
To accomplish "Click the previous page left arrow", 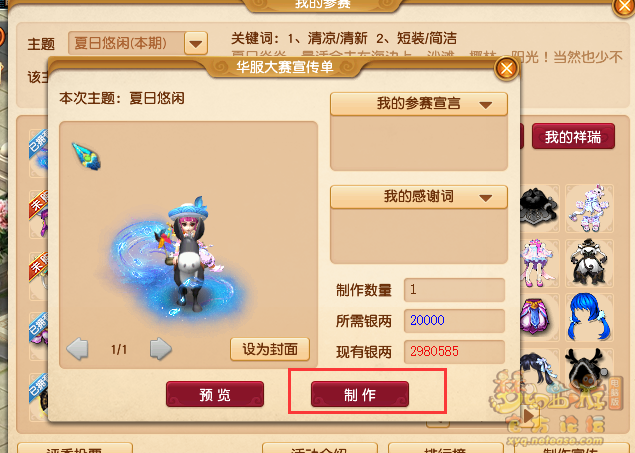I will click(x=77, y=349).
